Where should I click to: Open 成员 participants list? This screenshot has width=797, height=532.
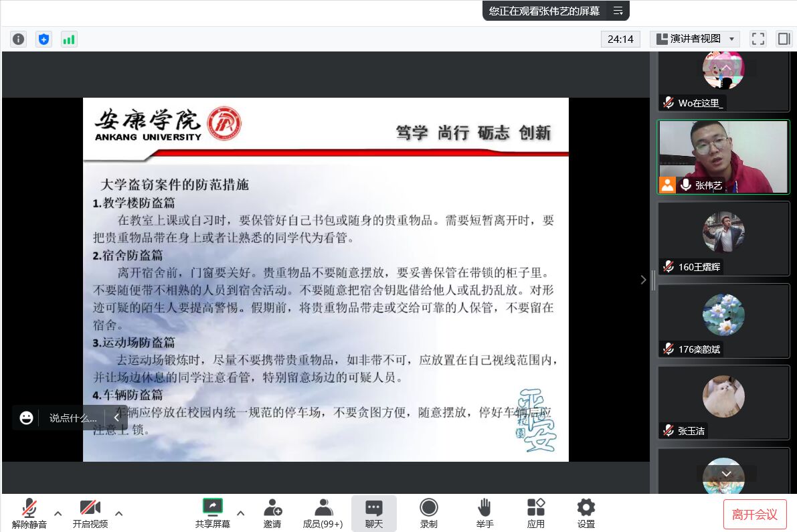[x=323, y=513]
